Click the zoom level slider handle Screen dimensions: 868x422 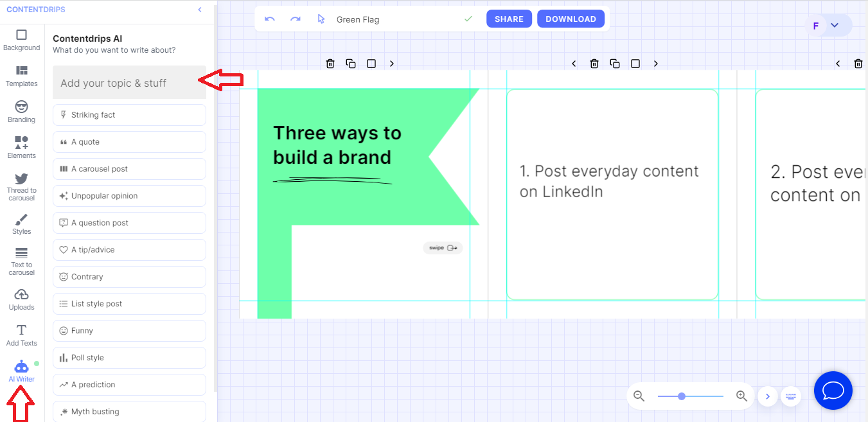click(682, 396)
